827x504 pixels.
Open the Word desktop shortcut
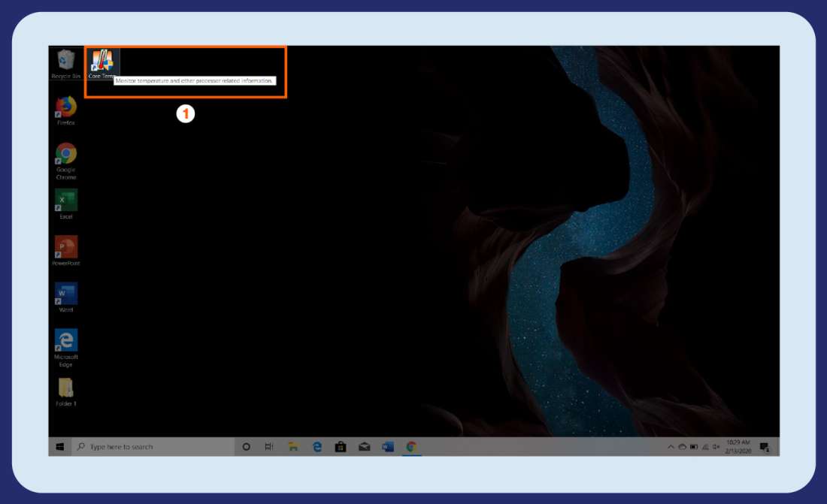click(x=66, y=294)
